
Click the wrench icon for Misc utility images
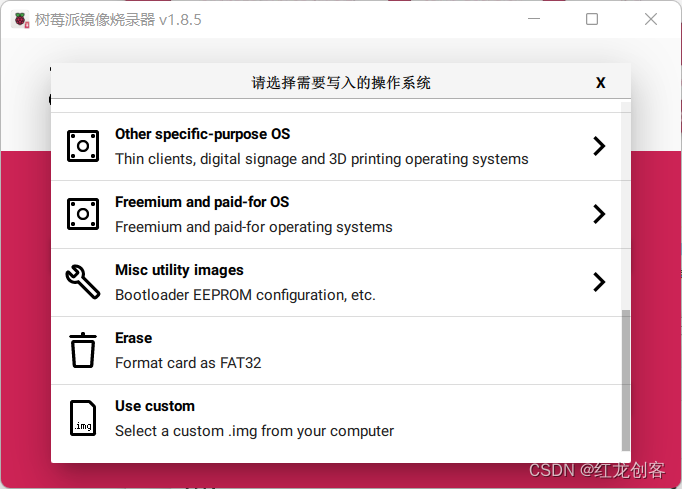coord(83,282)
